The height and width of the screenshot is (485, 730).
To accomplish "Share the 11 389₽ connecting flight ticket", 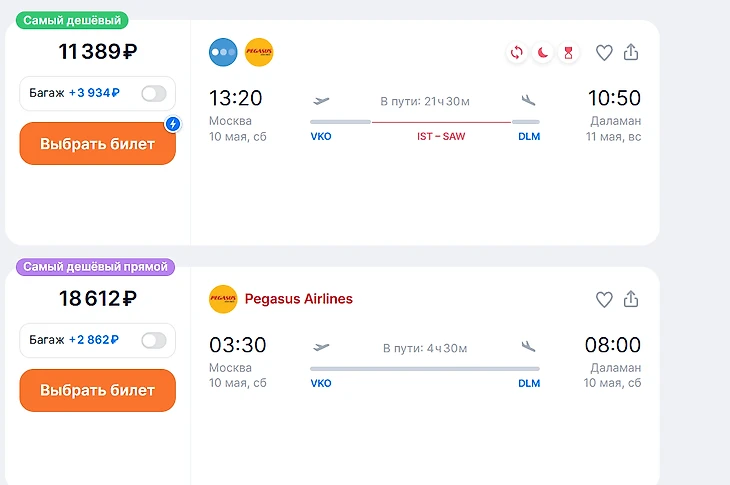I will [x=631, y=53].
